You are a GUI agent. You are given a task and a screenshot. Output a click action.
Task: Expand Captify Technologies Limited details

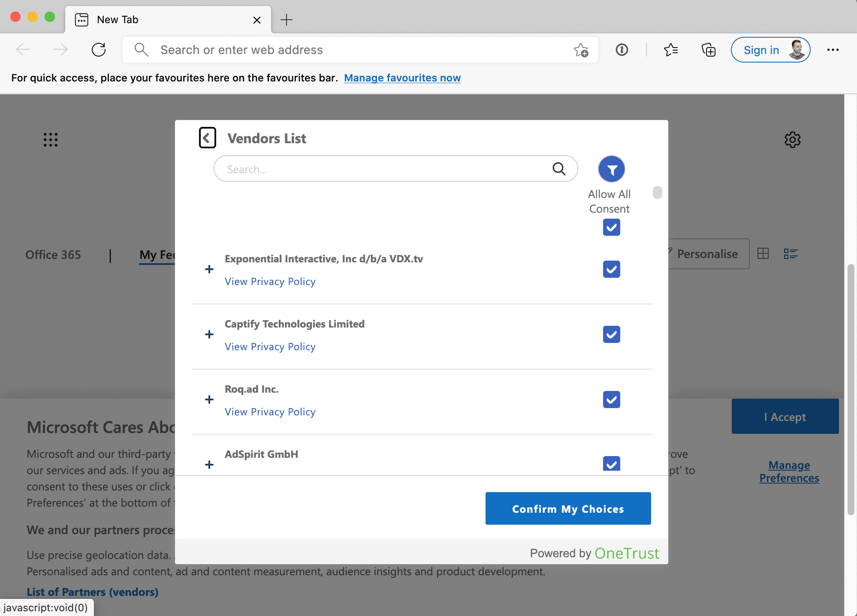[209, 334]
